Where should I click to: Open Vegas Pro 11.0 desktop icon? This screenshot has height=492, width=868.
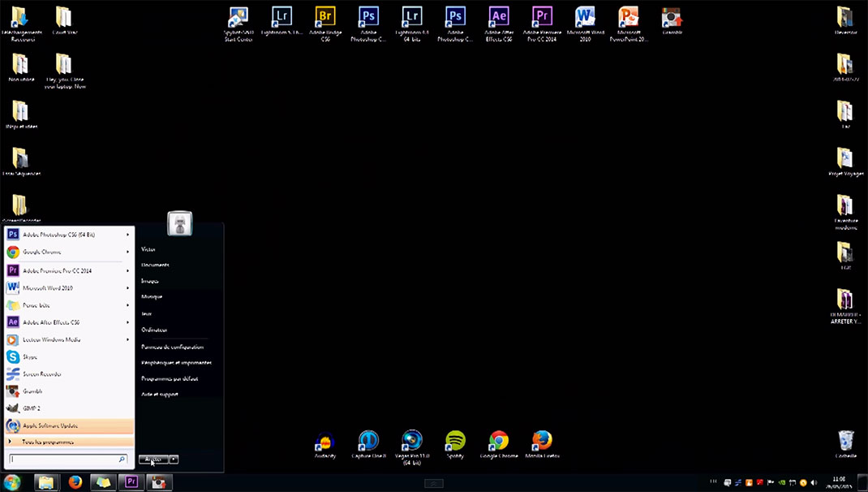412,442
